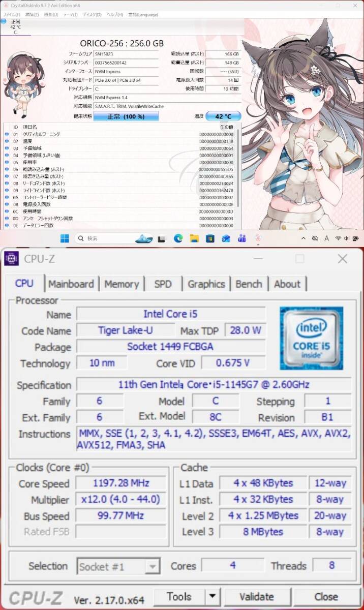
Task: Click the Level 3 cache value 8 MBytes
Action: click(262, 532)
